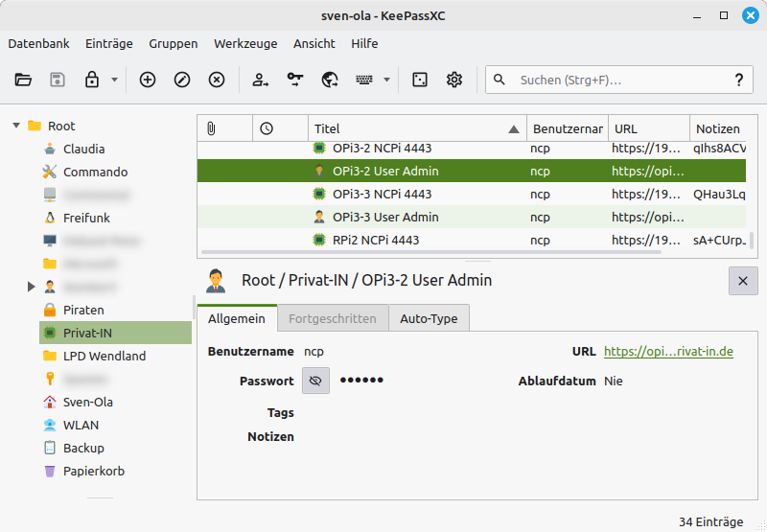Click the edit entry pencil icon

[182, 81]
